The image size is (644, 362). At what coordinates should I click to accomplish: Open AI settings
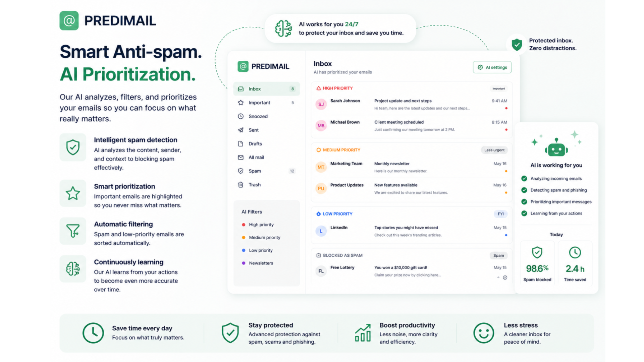click(x=492, y=67)
